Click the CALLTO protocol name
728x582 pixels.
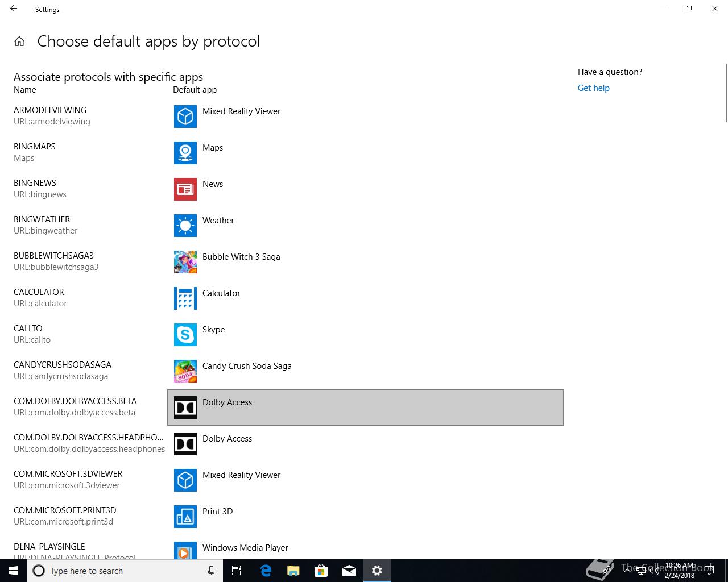[x=28, y=329]
